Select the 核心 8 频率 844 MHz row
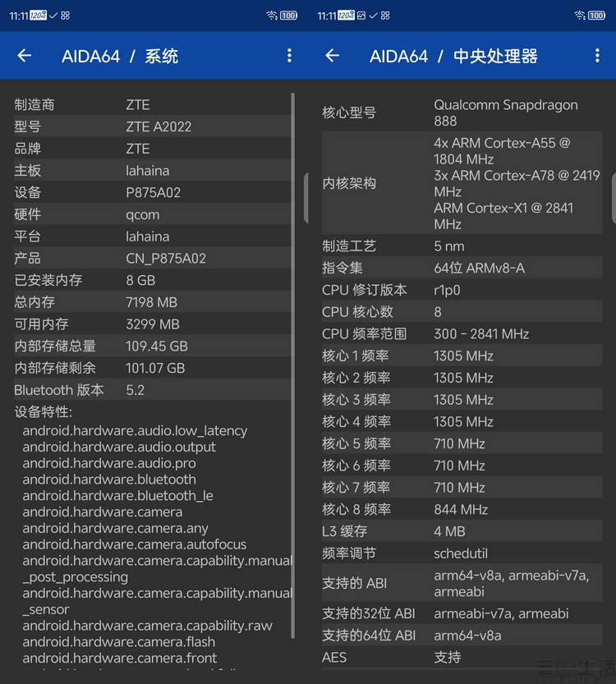The height and width of the screenshot is (684, 616). (x=462, y=509)
